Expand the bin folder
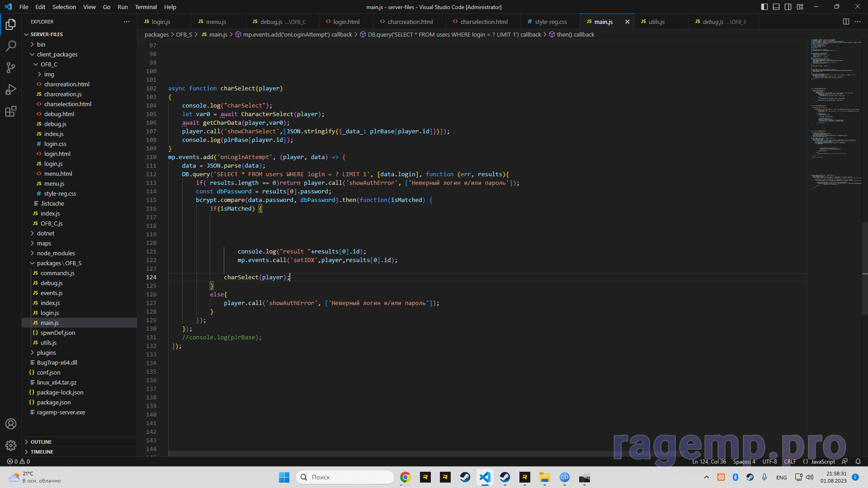The height and width of the screenshot is (488, 868). point(41,44)
